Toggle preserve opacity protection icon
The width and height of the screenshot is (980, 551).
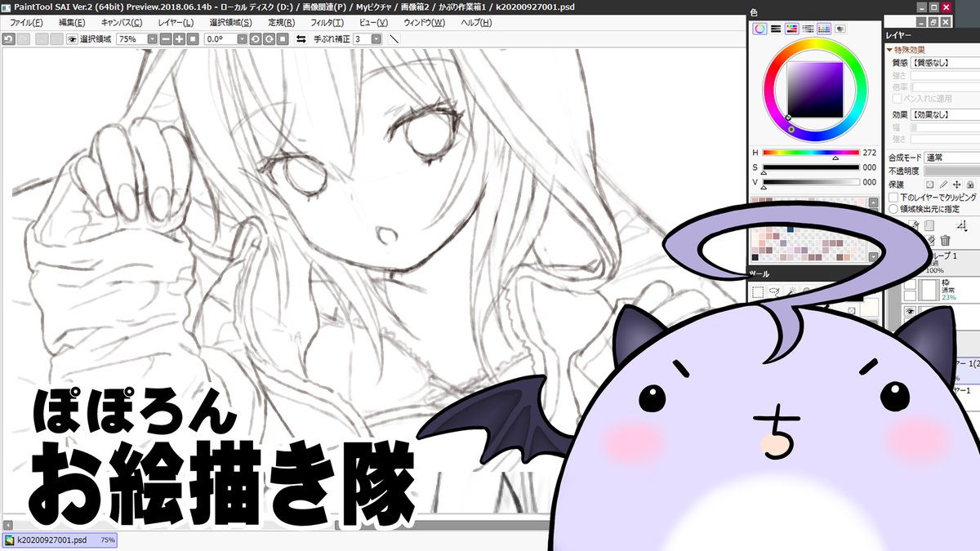929,184
